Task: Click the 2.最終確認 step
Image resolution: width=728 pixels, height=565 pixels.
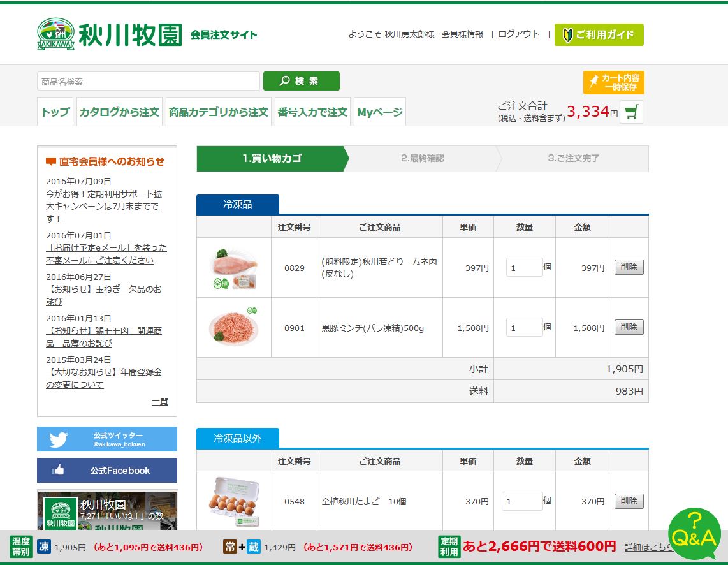Action: click(423, 158)
